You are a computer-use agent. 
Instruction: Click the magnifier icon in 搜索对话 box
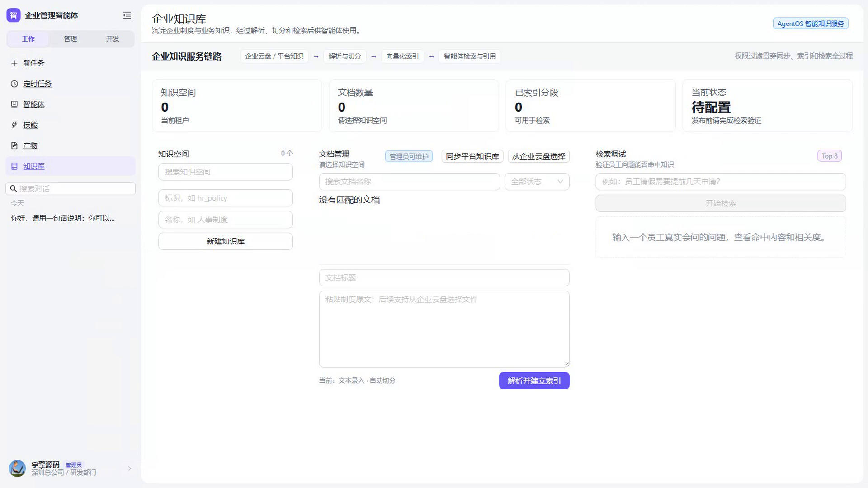[x=14, y=189]
